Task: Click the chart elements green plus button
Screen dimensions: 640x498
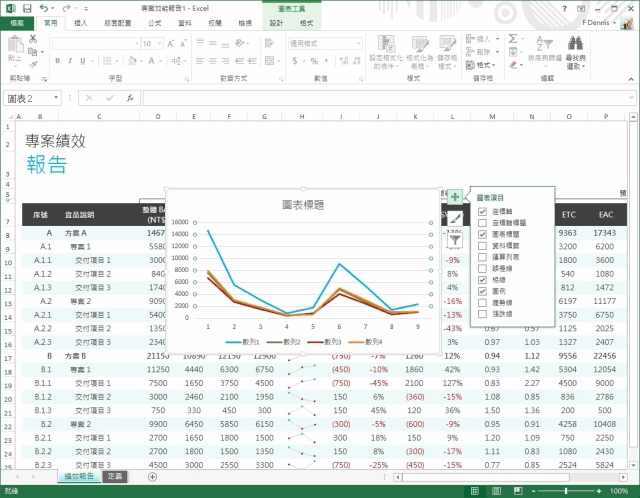Action: [455, 197]
